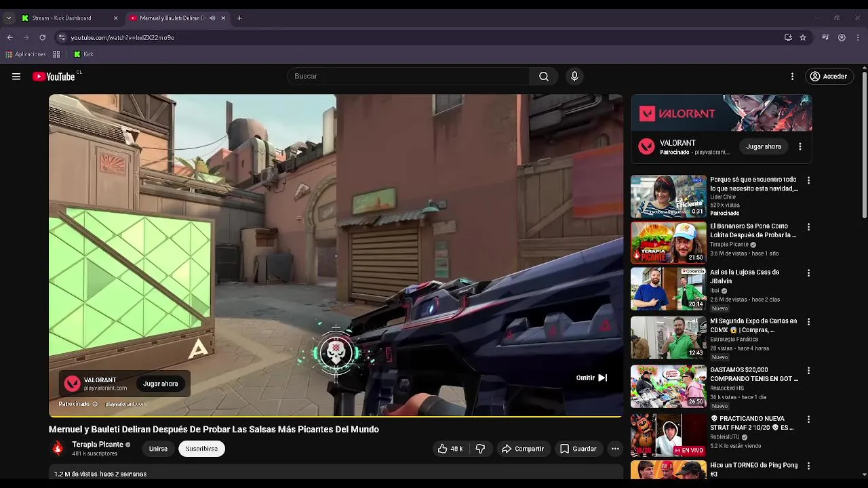Go to the YouTube home logo

[54, 77]
